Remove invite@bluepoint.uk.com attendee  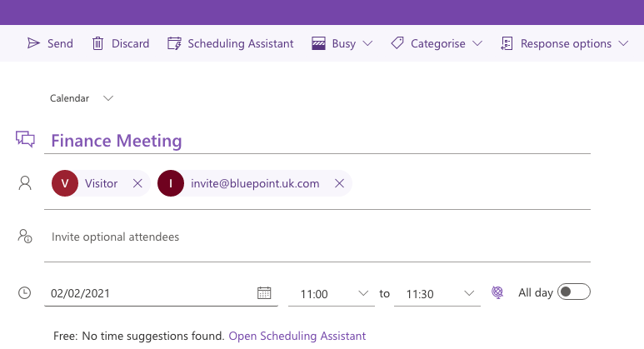[x=339, y=183]
